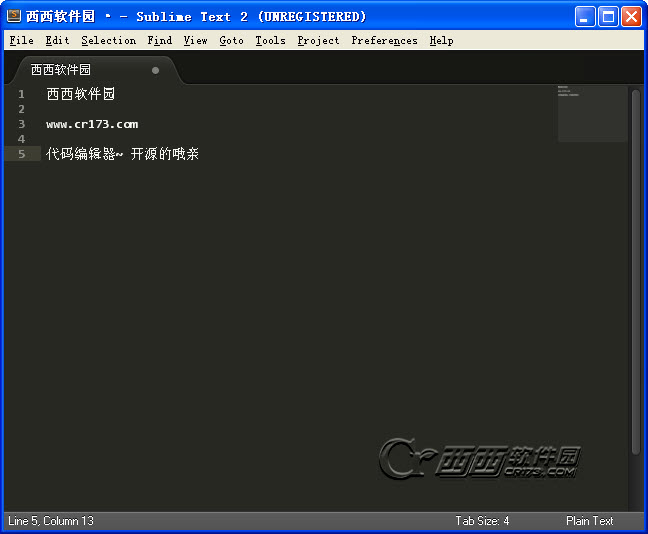This screenshot has width=648, height=534.
Task: Open the Tools menu
Action: coord(270,41)
